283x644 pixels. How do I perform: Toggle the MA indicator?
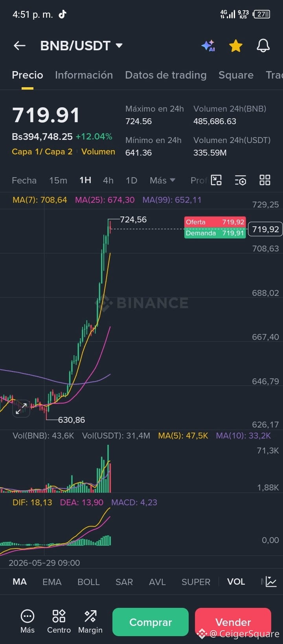(20, 582)
